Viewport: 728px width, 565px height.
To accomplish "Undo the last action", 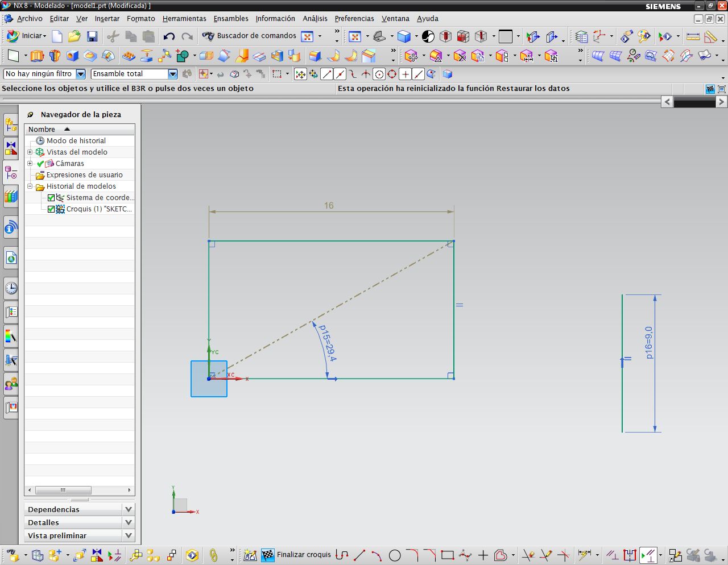I will 169,36.
